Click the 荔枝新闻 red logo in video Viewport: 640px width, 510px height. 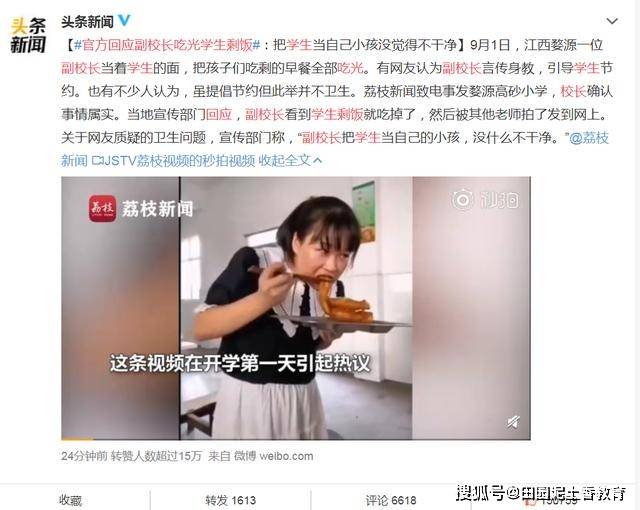tap(102, 208)
